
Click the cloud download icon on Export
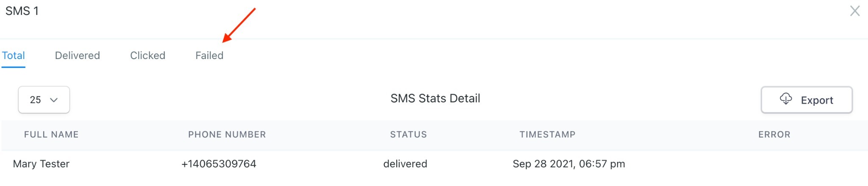[x=786, y=99]
